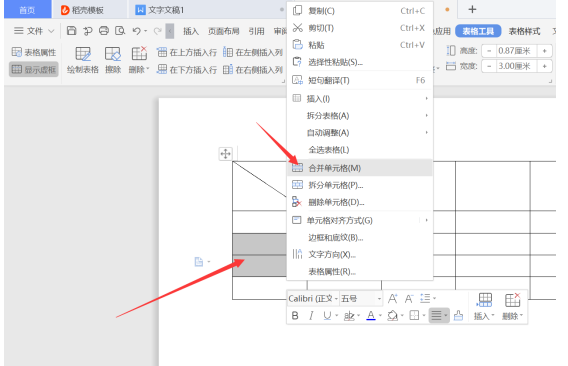568x366 pixels.
Task: Select the 擦除 eraser tool
Action: [113, 60]
